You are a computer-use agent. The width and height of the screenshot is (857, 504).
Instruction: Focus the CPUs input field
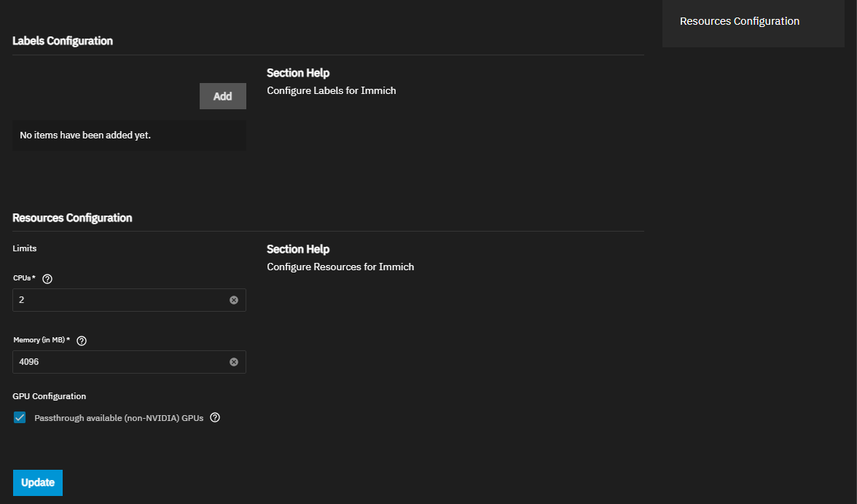coord(120,300)
